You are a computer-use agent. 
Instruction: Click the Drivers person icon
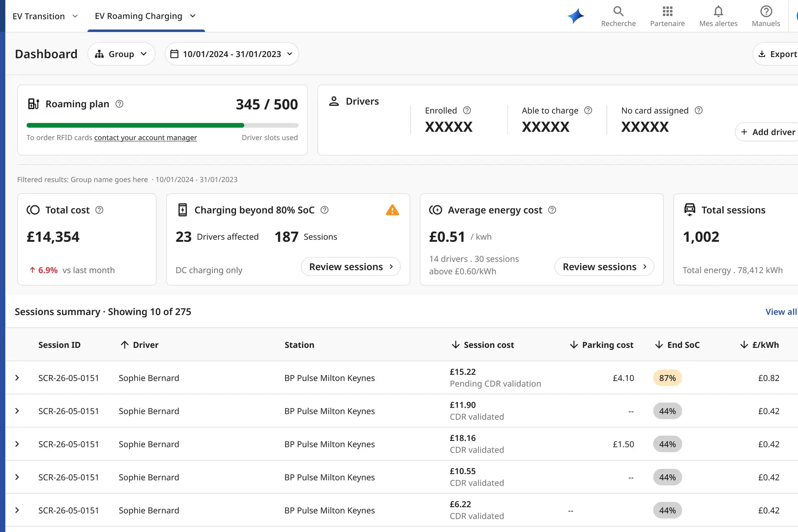tap(334, 101)
